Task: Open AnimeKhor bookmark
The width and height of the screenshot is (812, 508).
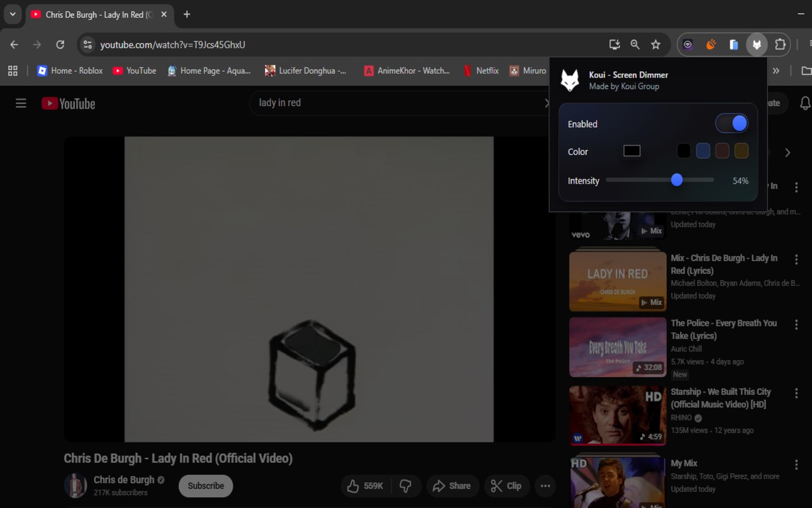Action: click(407, 70)
